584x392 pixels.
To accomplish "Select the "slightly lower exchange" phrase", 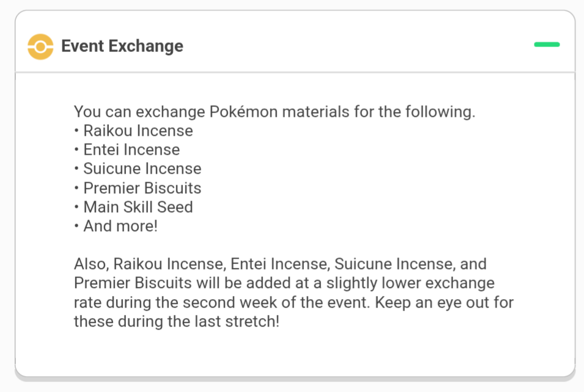I will click(x=410, y=283).
